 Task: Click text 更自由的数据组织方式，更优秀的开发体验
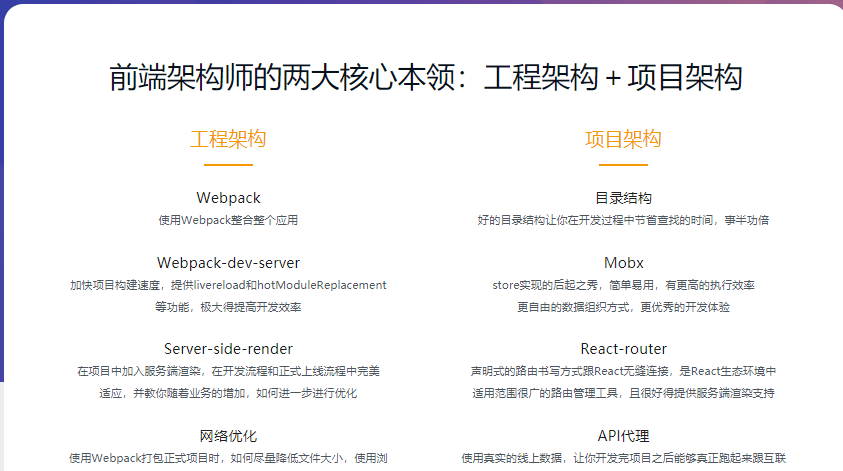pos(623,307)
